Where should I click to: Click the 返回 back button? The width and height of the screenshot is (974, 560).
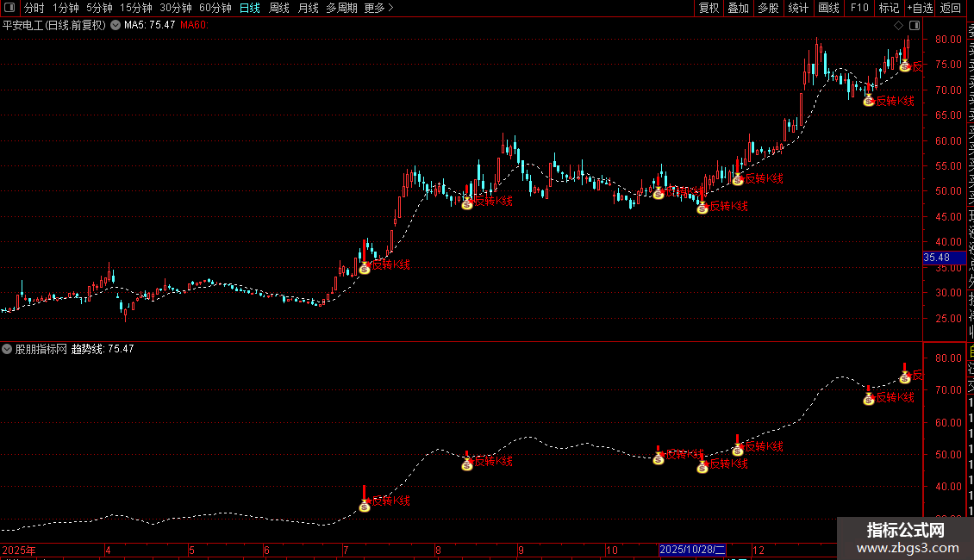coord(951,8)
